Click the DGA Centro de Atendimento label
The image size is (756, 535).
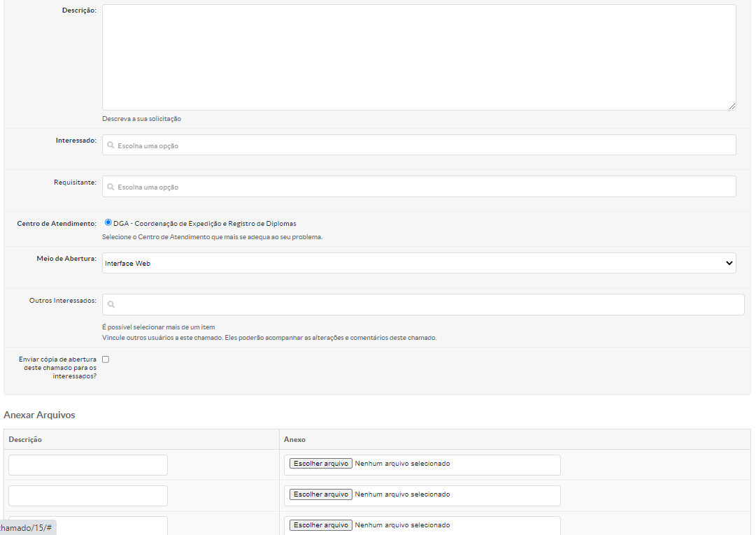(205, 224)
